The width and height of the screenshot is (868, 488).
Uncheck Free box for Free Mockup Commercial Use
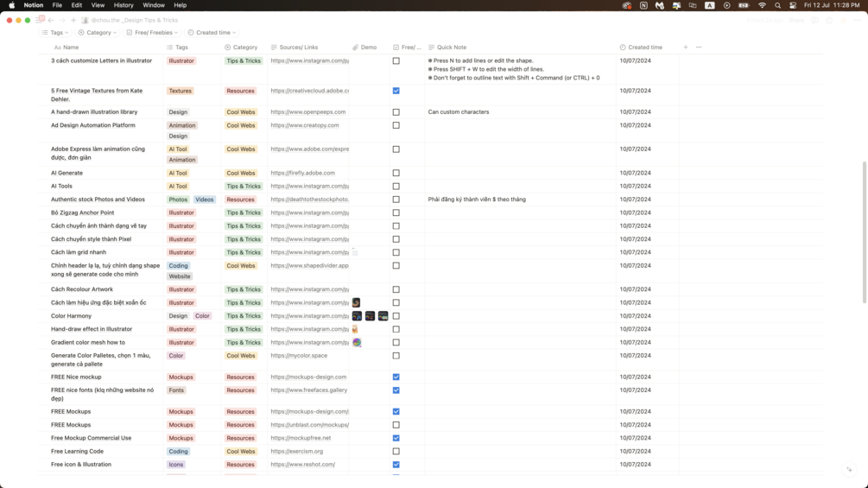pos(396,438)
